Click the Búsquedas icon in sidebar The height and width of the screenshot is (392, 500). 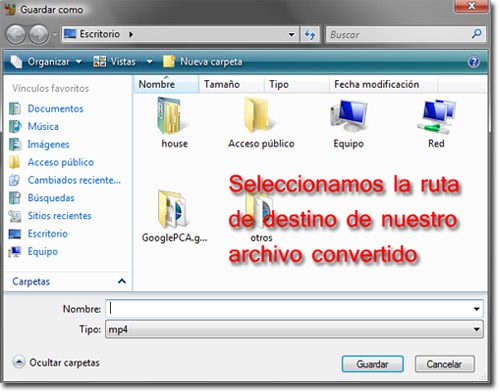(x=15, y=198)
